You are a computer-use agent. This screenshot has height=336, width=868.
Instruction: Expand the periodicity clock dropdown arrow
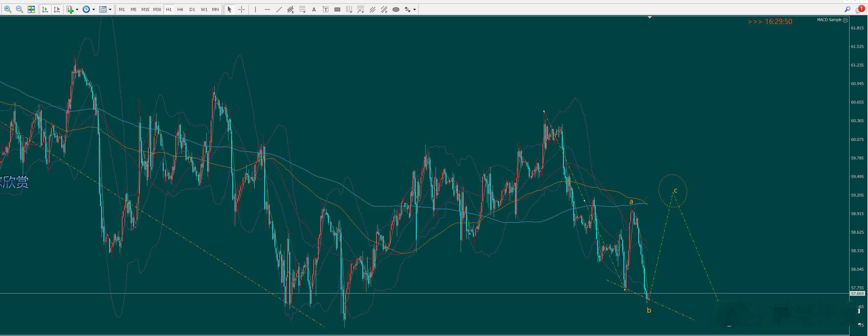pyautogui.click(x=94, y=9)
